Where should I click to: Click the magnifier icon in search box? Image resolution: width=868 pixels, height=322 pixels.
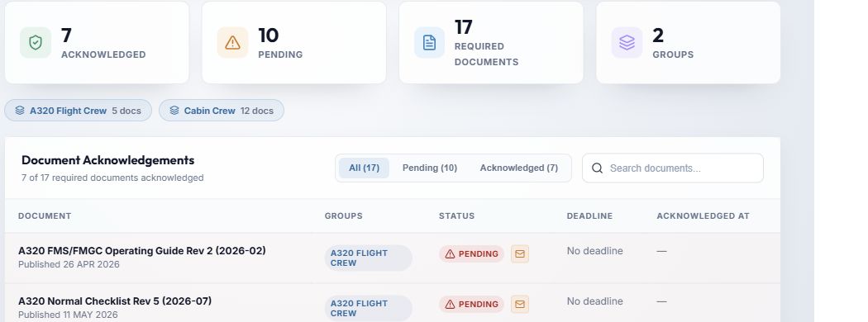[x=597, y=168]
